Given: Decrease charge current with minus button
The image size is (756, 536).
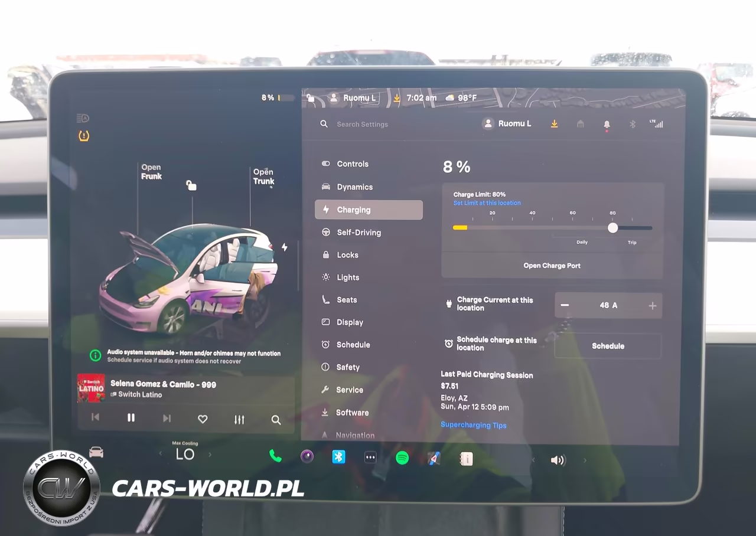Looking at the screenshot, I should click(x=565, y=305).
